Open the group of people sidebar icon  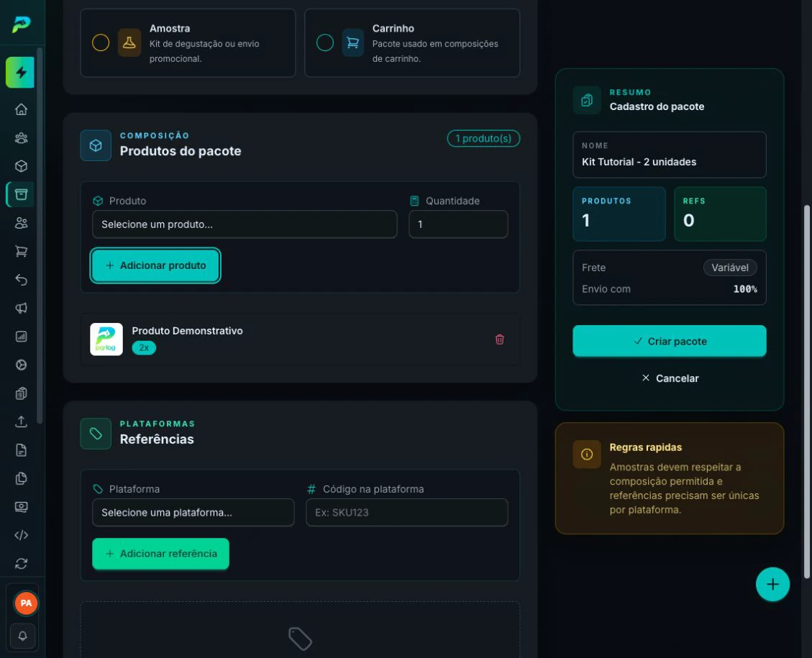[21, 137]
